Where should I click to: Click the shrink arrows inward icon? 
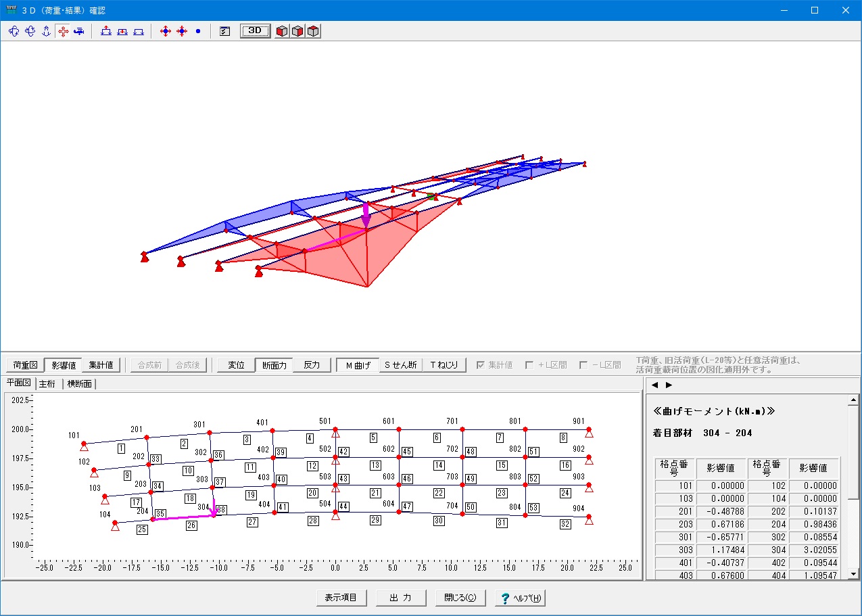(x=182, y=31)
